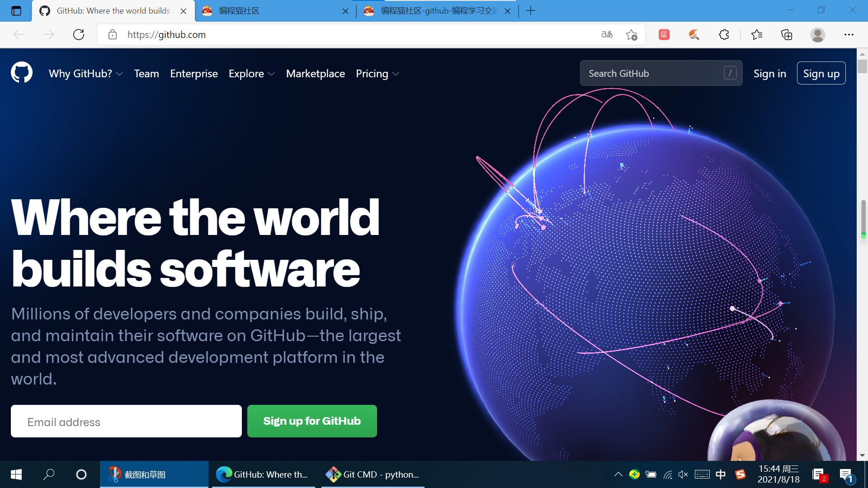
Task: Open the taskbar clock and date
Action: pos(778,474)
